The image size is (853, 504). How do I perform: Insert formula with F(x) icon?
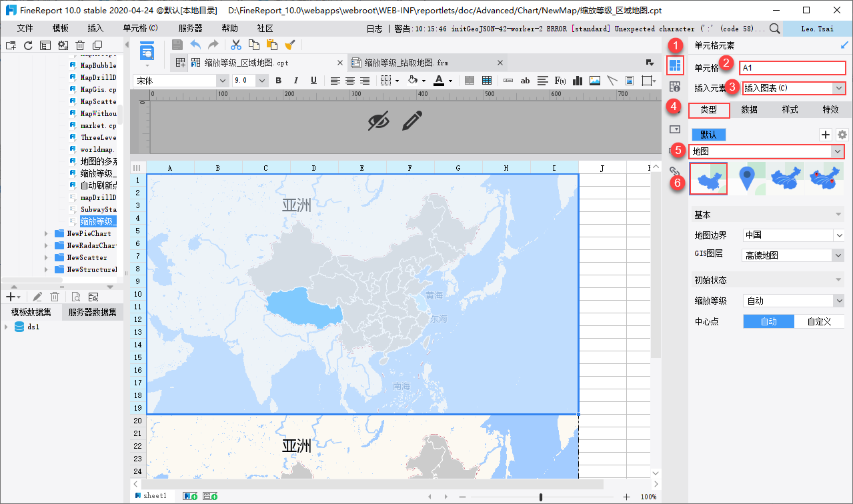tap(560, 81)
